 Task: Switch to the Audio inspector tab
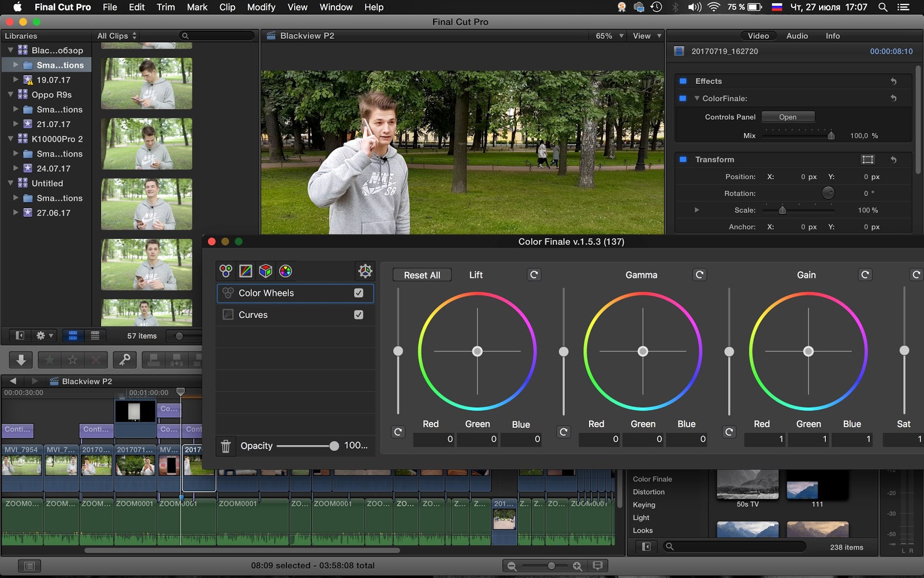click(797, 36)
